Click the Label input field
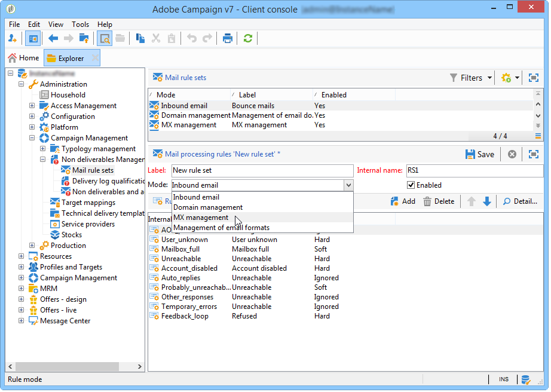 point(262,170)
